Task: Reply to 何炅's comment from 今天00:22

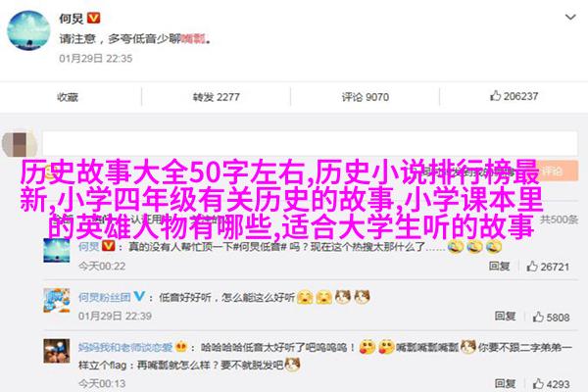Action: pyautogui.click(x=499, y=266)
